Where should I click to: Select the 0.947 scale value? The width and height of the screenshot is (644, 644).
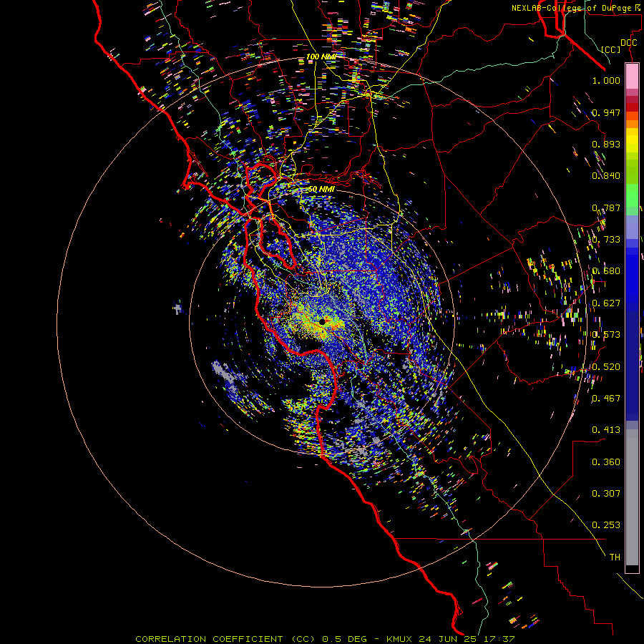(606, 112)
